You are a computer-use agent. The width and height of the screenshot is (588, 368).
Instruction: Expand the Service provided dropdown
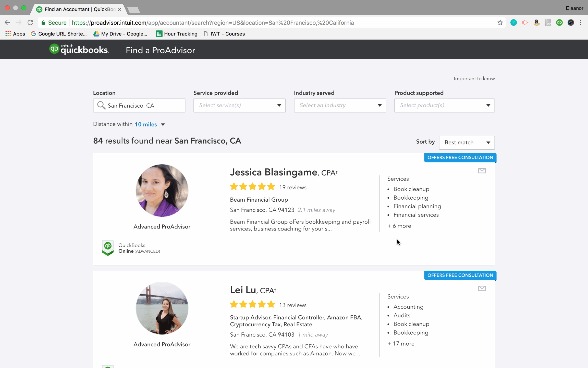[x=239, y=105]
